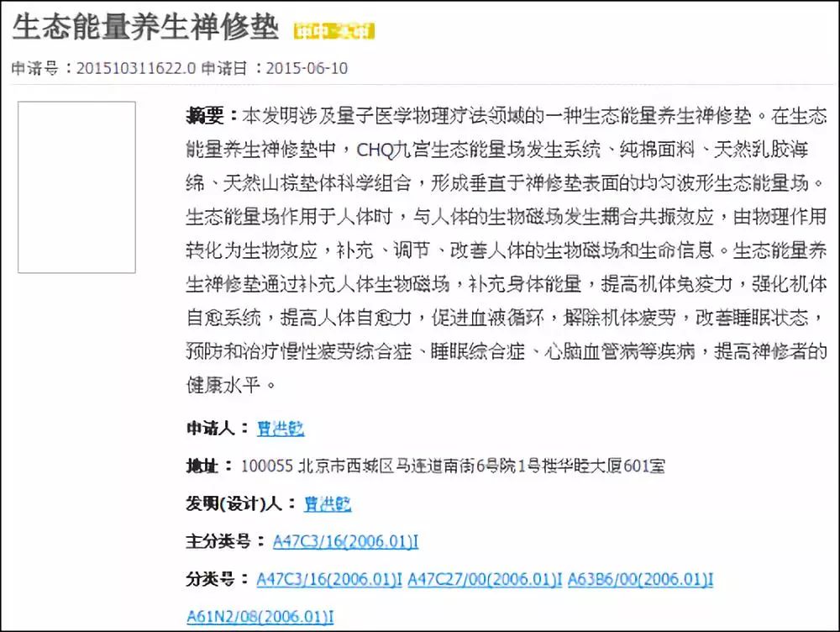Click the patent title 生态能量养生禅修垫

(x=144, y=27)
